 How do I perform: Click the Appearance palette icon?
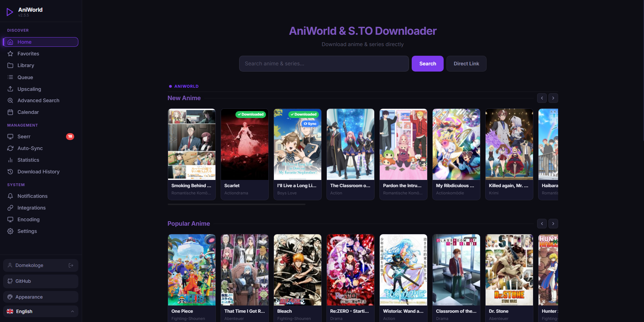pyautogui.click(x=10, y=297)
